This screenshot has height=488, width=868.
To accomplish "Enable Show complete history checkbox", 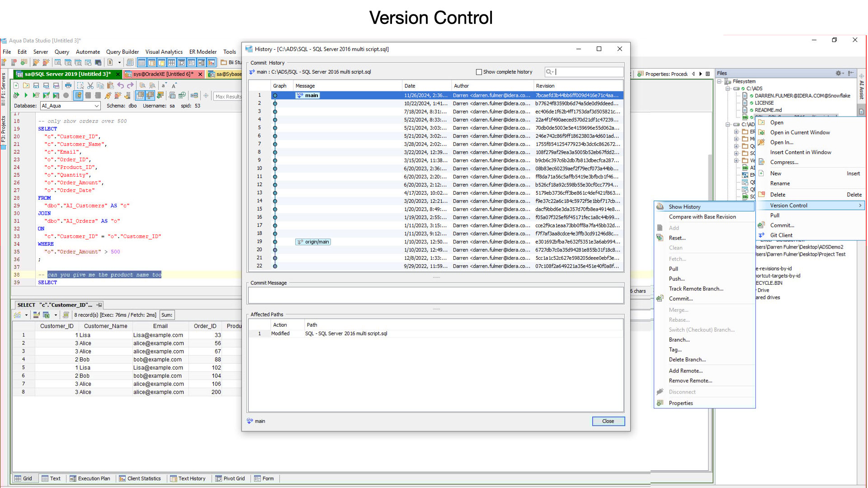I will click(x=479, y=72).
